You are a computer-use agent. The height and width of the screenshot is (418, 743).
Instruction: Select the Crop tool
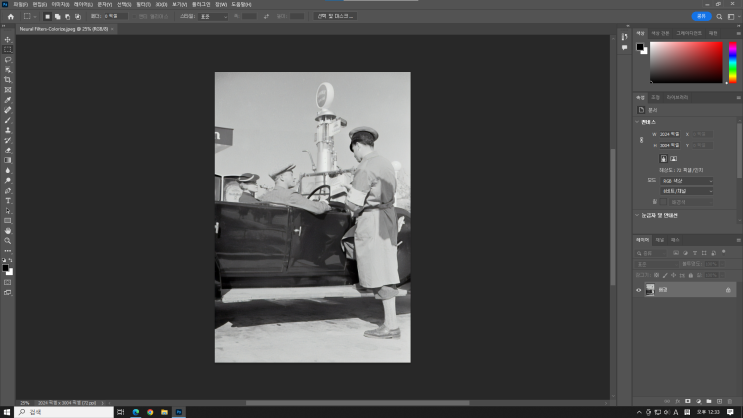pyautogui.click(x=8, y=79)
